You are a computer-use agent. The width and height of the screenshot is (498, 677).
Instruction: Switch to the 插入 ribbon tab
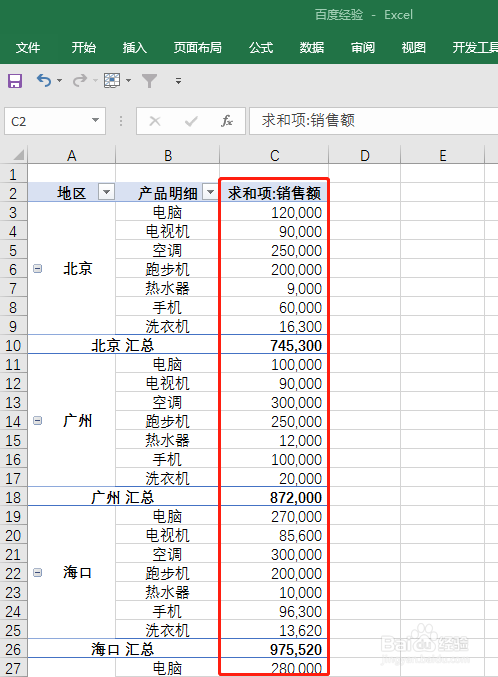tap(135, 47)
